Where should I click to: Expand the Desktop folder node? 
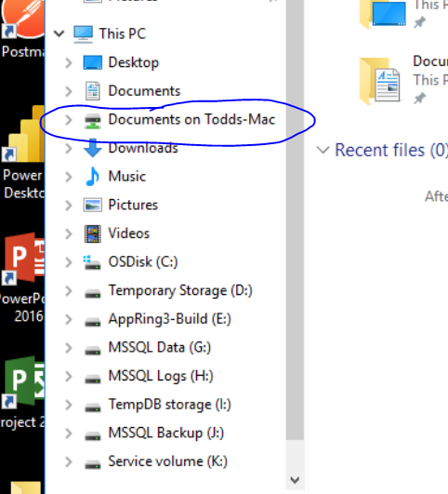pos(69,62)
